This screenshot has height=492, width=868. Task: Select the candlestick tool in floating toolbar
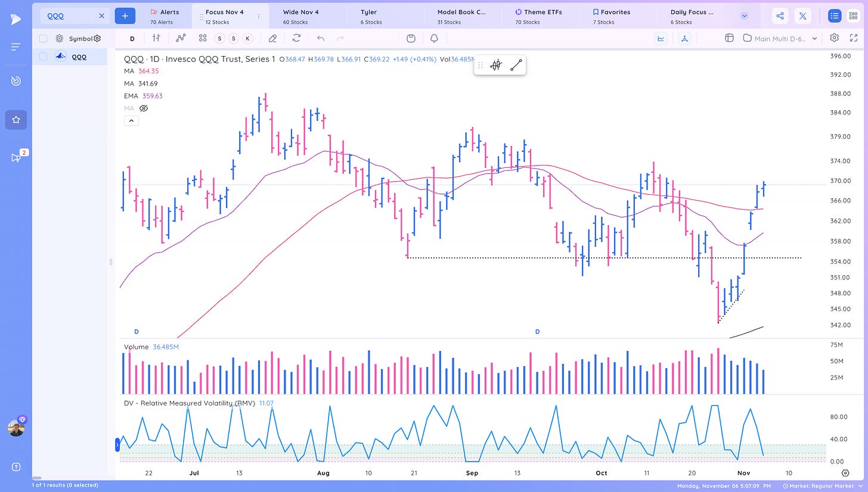click(x=495, y=66)
